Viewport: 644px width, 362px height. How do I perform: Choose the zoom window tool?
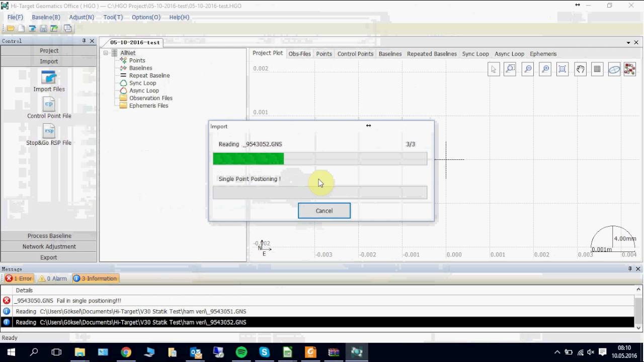pyautogui.click(x=510, y=69)
